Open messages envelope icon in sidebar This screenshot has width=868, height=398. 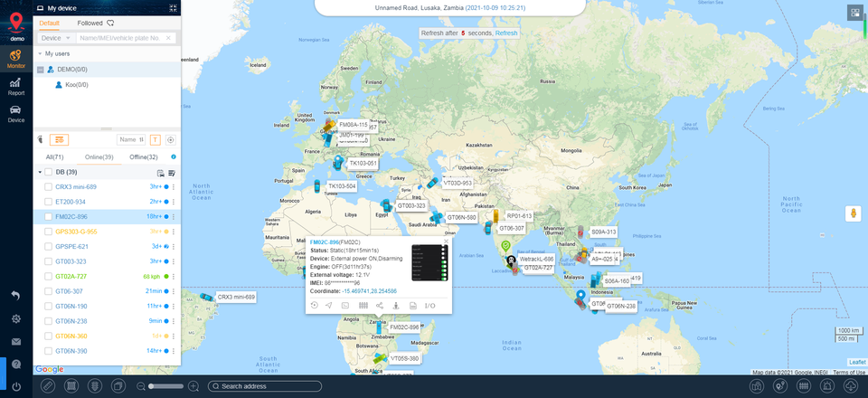tap(16, 342)
